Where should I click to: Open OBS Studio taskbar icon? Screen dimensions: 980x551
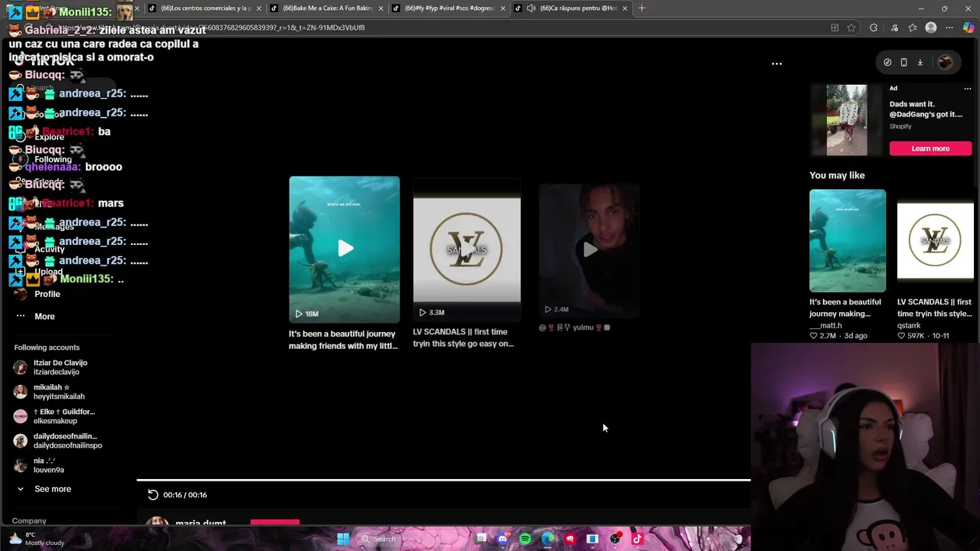tap(615, 539)
